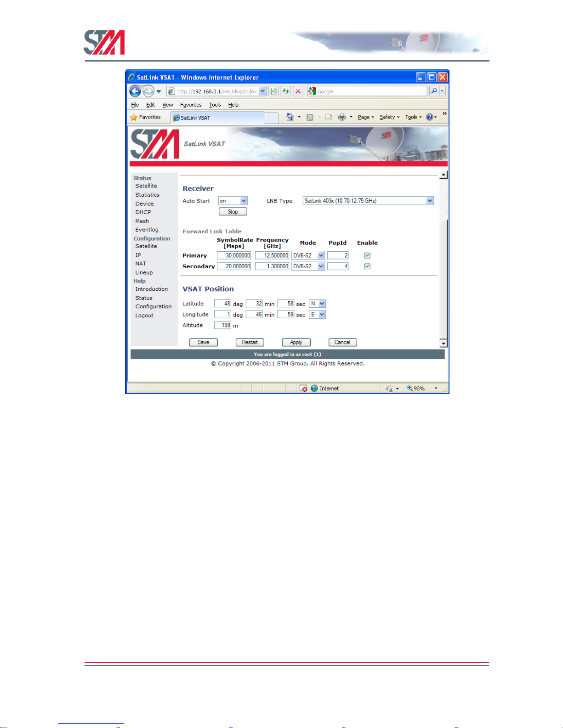Click the search magnifier icon
Screen dimensions: 563x728
(x=434, y=91)
